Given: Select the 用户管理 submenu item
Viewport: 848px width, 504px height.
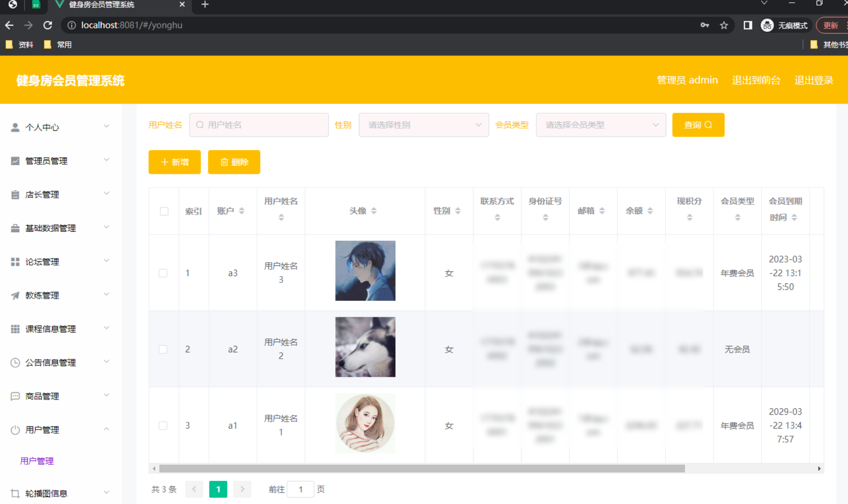Looking at the screenshot, I should point(37,461).
